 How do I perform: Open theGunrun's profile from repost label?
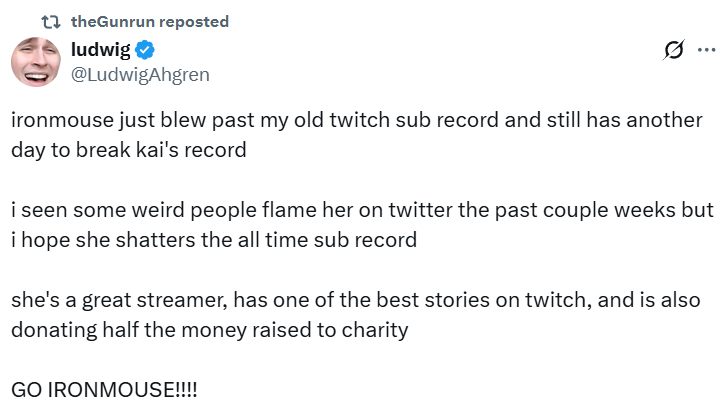coord(114,21)
